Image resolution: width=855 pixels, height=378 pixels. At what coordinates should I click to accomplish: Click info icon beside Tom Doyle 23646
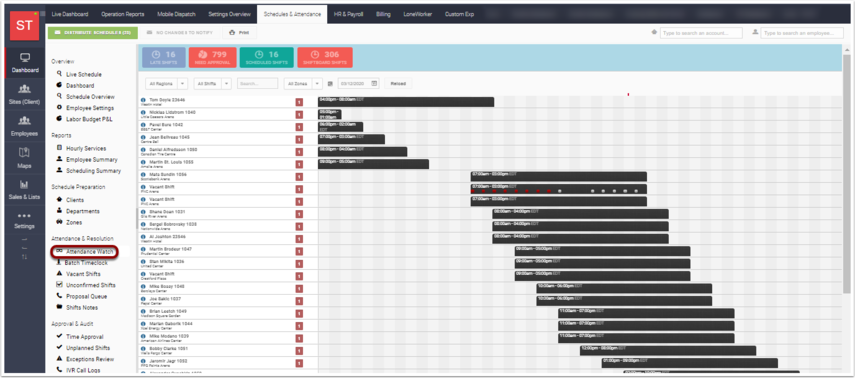point(143,100)
